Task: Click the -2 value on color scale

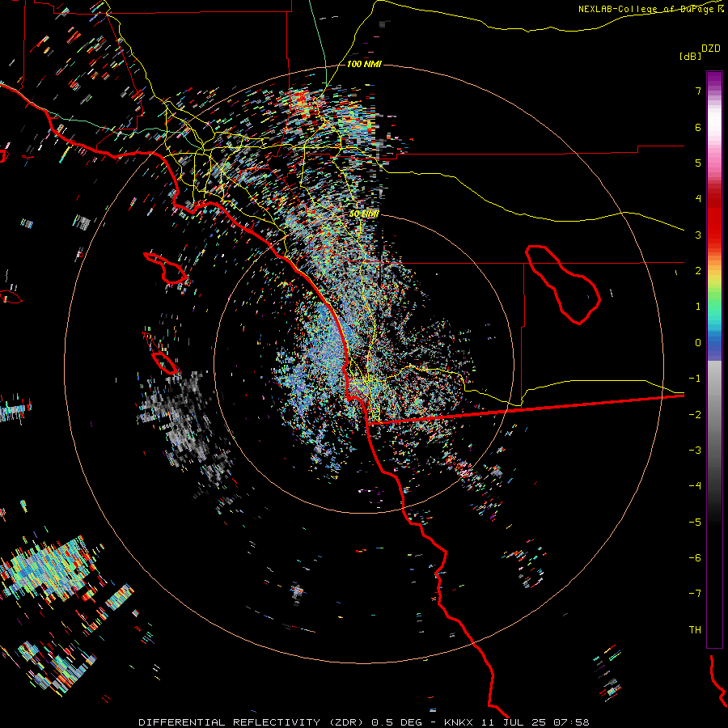Action: tap(695, 414)
